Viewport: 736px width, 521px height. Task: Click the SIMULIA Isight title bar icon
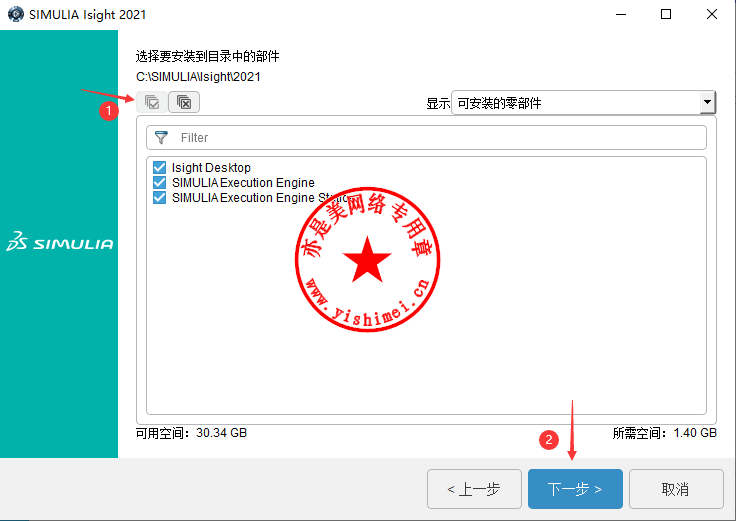point(16,14)
